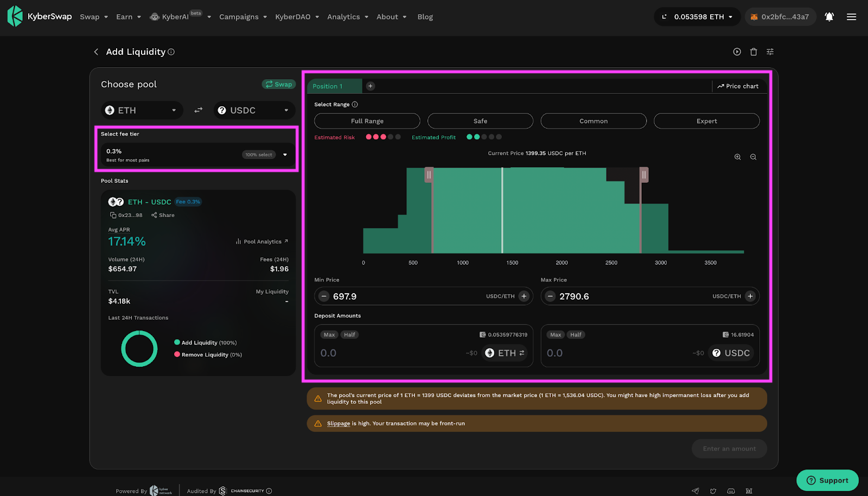Screen dimensions: 868x496
Task: Select the Safe range option
Action: [x=480, y=121]
